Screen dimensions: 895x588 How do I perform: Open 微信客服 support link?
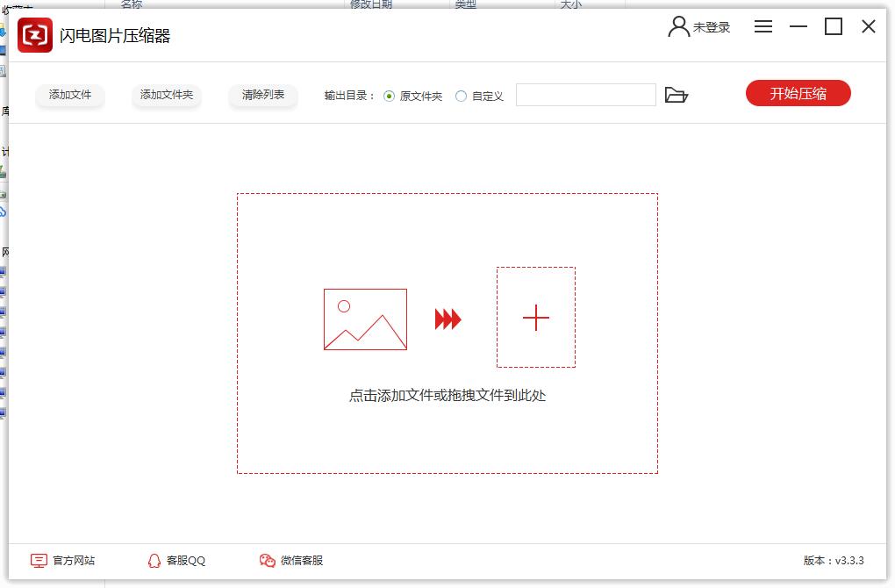click(x=291, y=560)
